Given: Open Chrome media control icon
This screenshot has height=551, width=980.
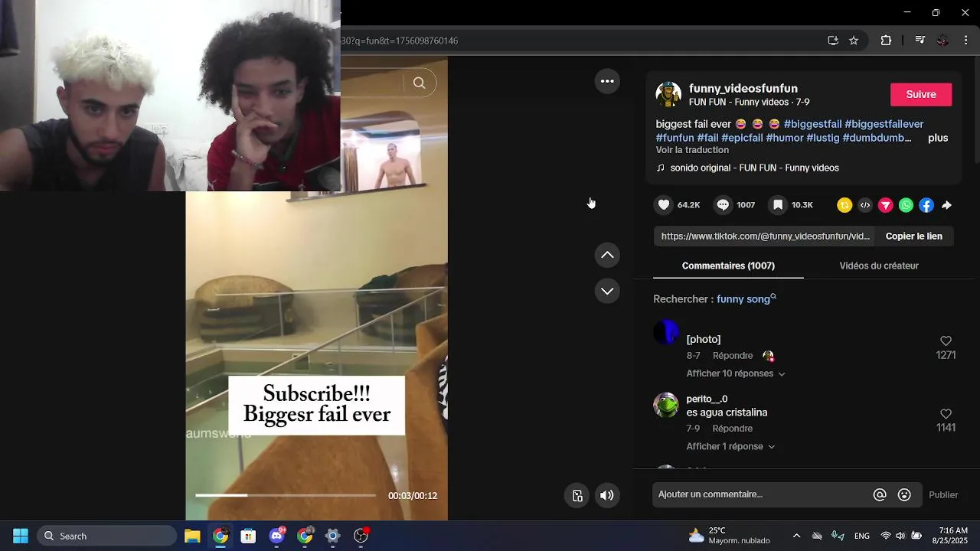Looking at the screenshot, I should (920, 41).
